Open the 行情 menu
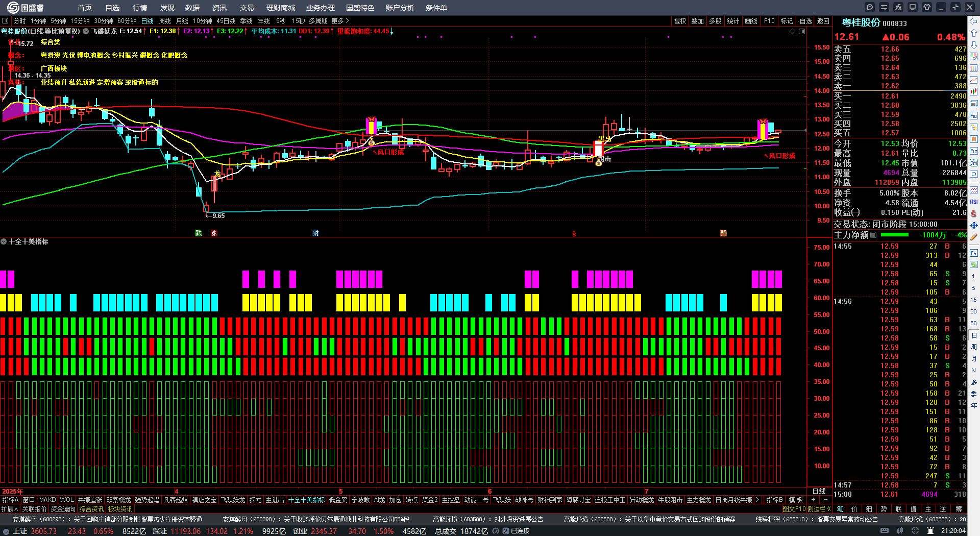 point(140,8)
